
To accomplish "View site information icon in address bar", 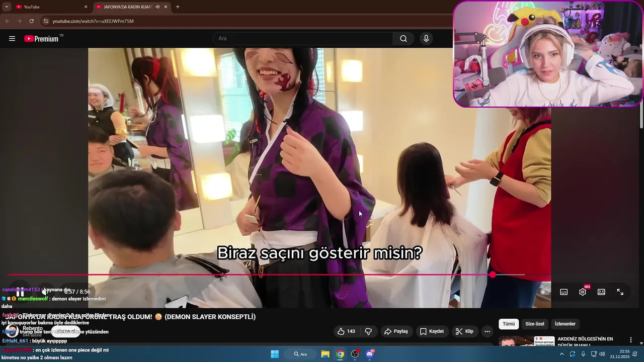I will [x=46, y=21].
